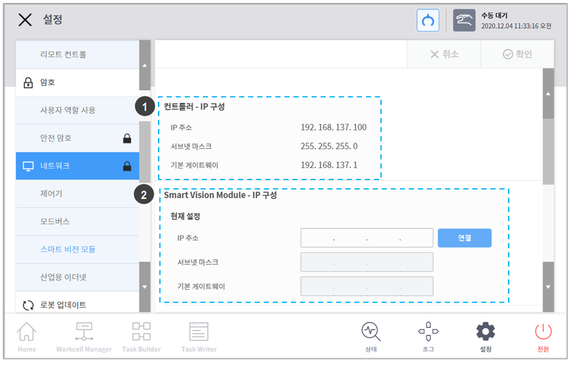This screenshot has height=377, width=588.
Task: Close the 설정 screen with X icon
Action: 25,20
